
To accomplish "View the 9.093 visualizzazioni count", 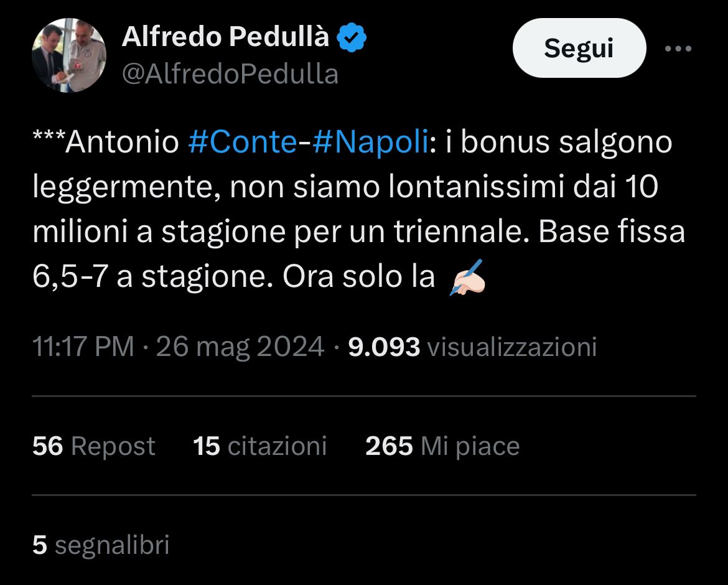I will tap(472, 347).
